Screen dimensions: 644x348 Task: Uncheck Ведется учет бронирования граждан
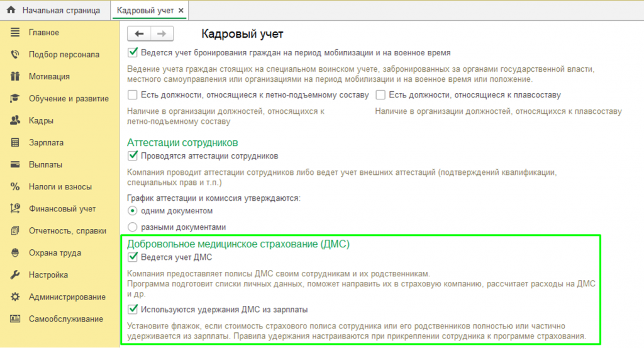(x=133, y=52)
